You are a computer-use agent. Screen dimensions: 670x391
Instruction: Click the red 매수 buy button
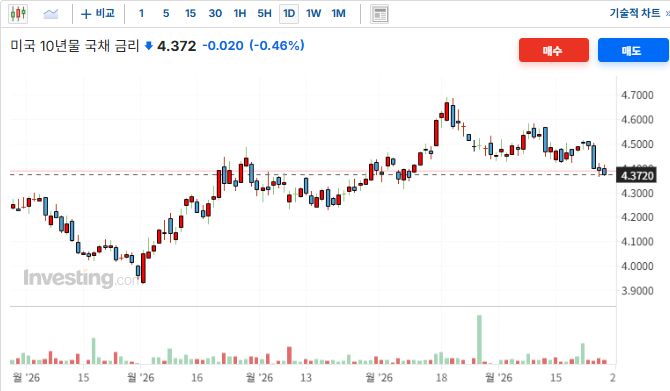point(554,50)
